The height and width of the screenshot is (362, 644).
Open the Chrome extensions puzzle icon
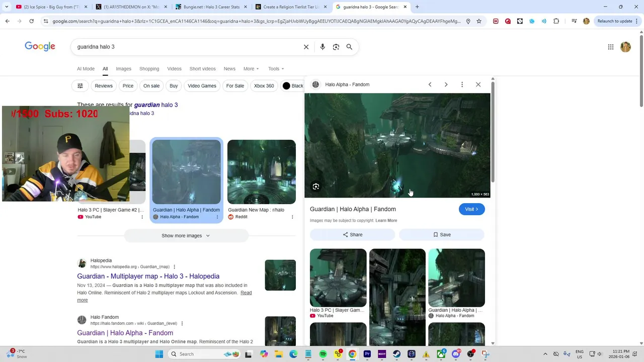click(556, 21)
